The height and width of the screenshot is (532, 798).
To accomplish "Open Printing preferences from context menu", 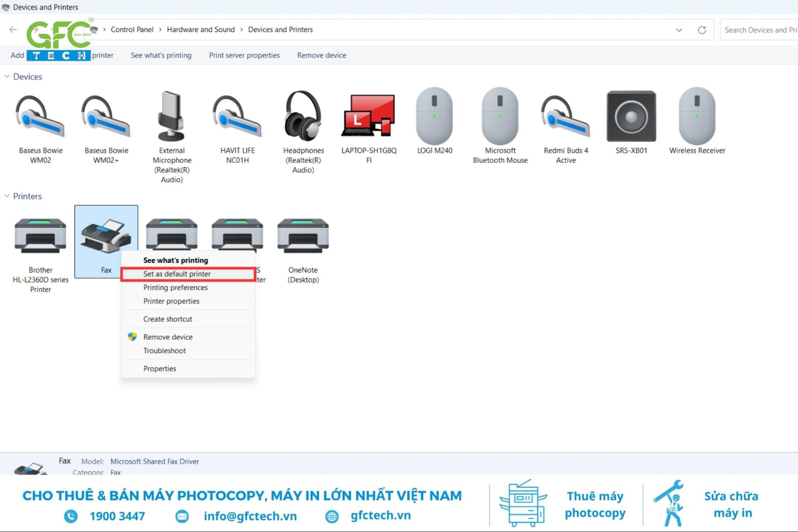I will [188, 287].
